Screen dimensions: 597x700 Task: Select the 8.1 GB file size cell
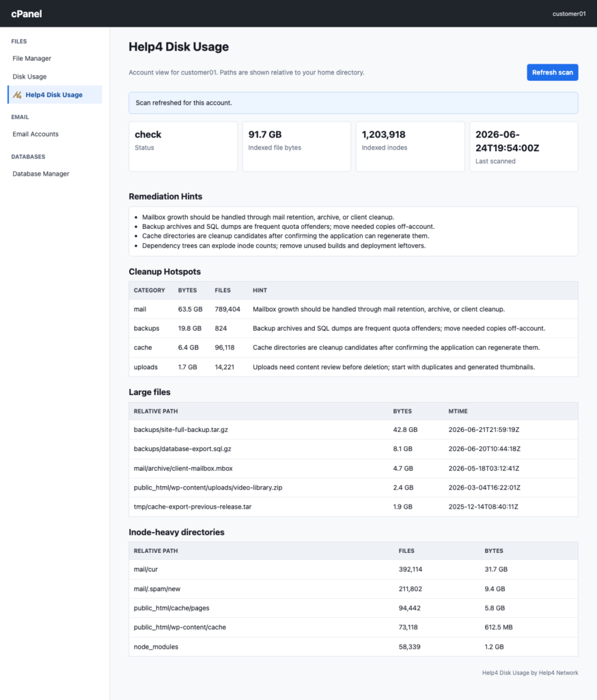(402, 448)
